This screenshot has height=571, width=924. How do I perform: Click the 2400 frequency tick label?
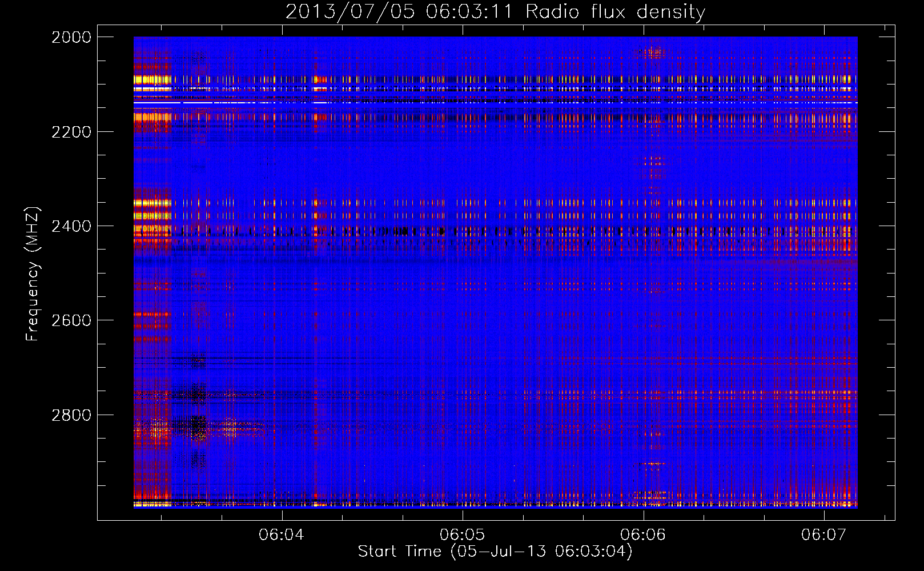(71, 226)
